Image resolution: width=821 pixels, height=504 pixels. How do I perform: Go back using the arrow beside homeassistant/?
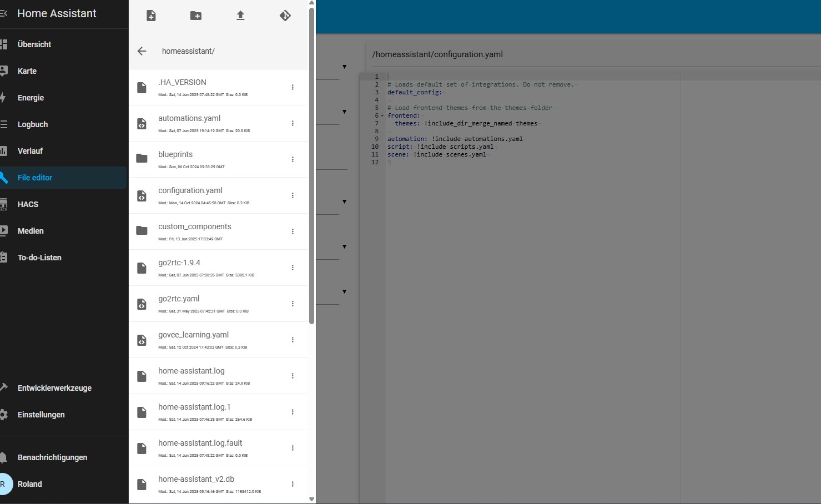[x=142, y=51]
